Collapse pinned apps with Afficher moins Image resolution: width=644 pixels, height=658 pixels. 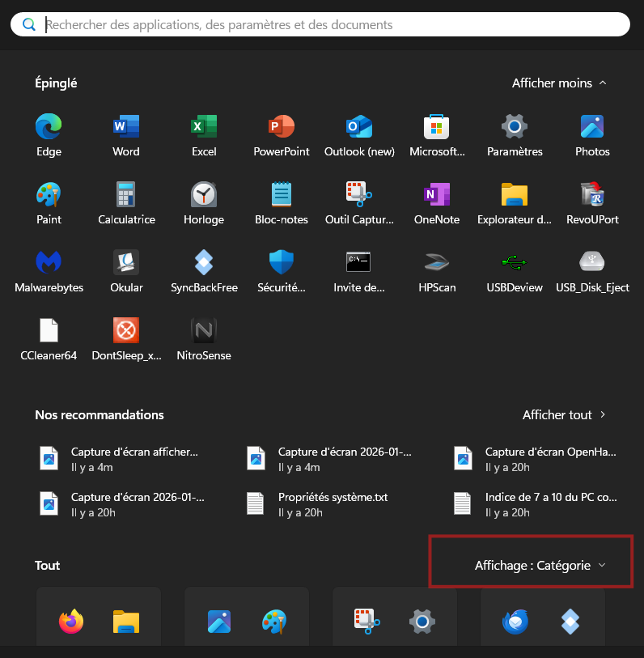coord(559,83)
